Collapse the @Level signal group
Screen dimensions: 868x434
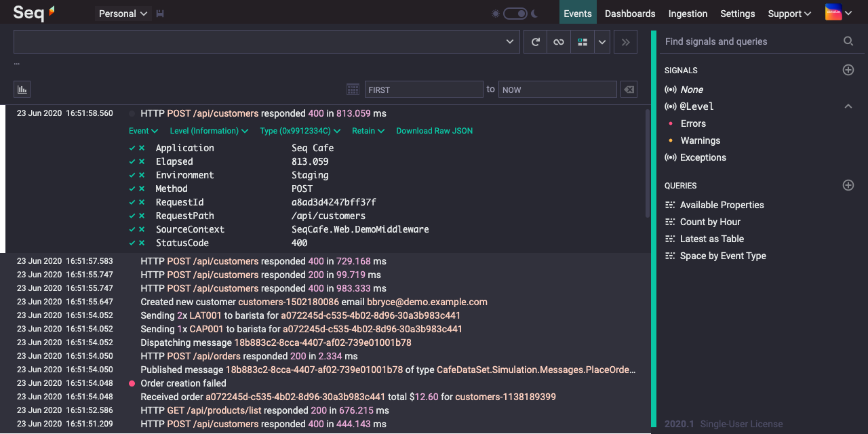[848, 106]
